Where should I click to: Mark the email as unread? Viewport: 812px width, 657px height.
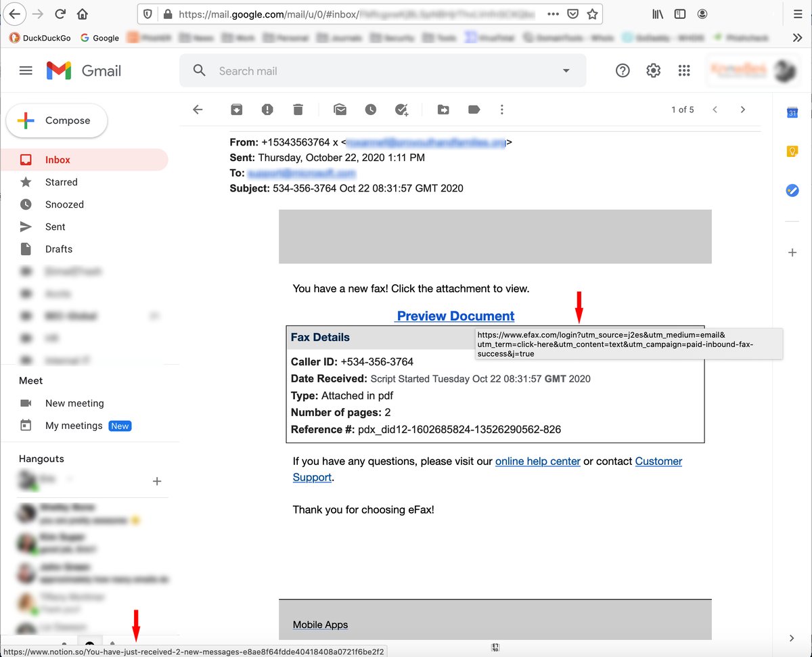pyautogui.click(x=340, y=109)
